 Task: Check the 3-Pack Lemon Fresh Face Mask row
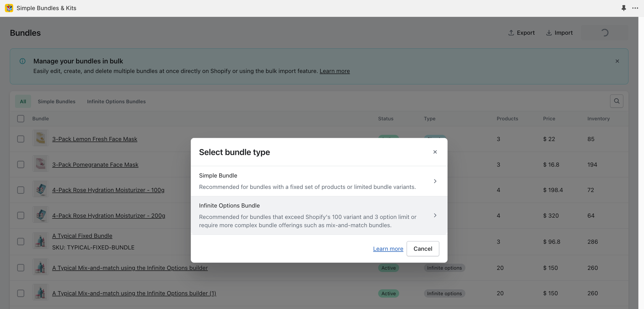(x=21, y=139)
